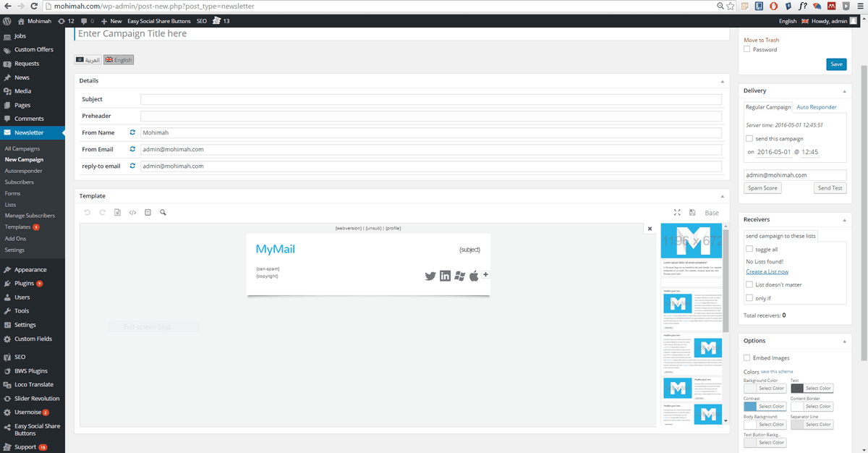Screen dimensions: 868x453
Task: Click the redo icon in template toolbar
Action: pyautogui.click(x=103, y=213)
